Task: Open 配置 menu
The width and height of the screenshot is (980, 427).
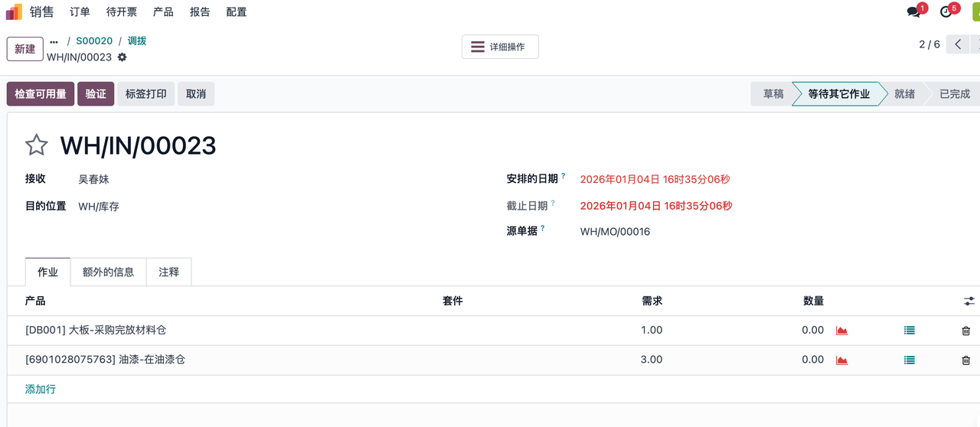Action: [x=237, y=12]
